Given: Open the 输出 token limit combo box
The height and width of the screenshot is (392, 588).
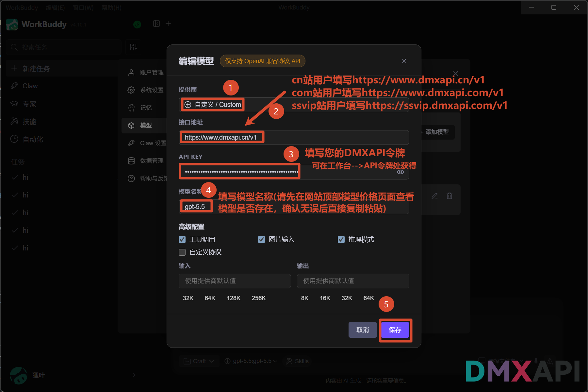Looking at the screenshot, I should pos(353,281).
